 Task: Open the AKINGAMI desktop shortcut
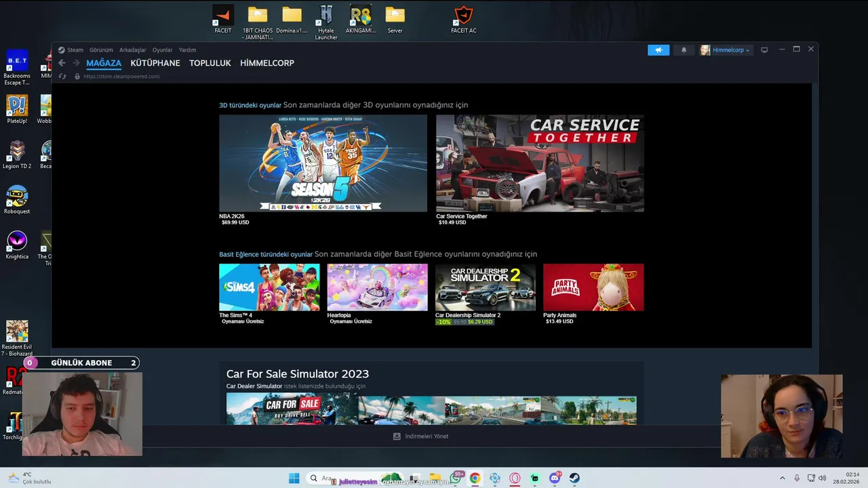point(360,20)
